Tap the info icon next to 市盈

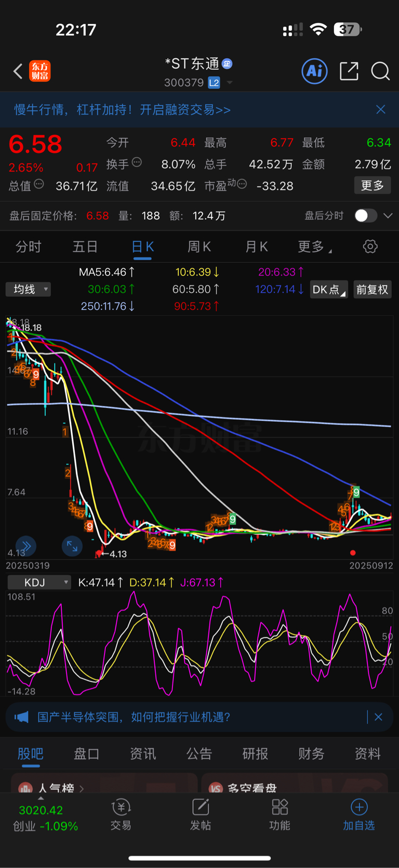(242, 184)
